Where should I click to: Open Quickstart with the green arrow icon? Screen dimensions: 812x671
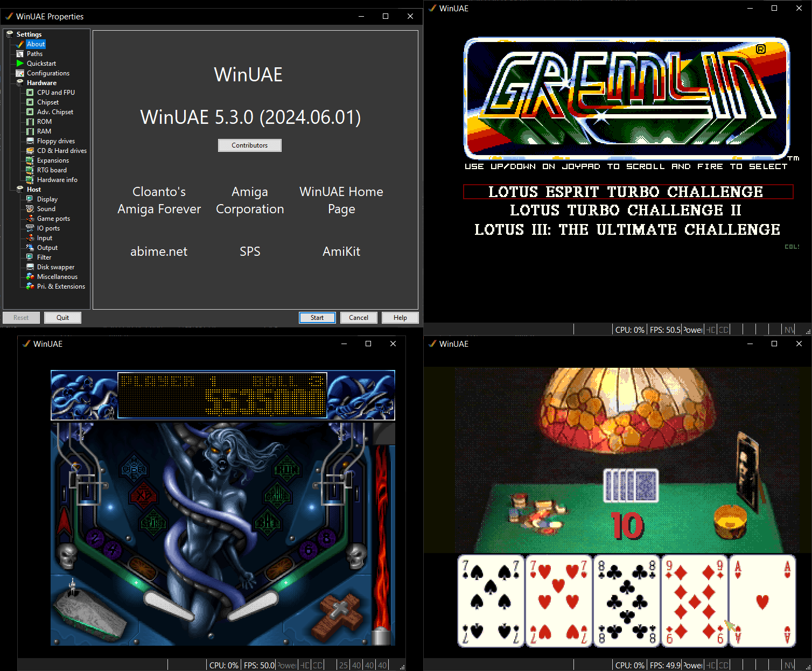[x=20, y=64]
